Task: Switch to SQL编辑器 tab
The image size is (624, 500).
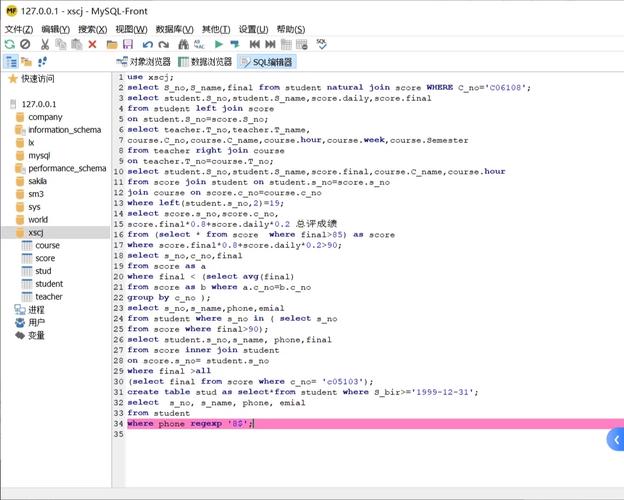Action: point(267,62)
